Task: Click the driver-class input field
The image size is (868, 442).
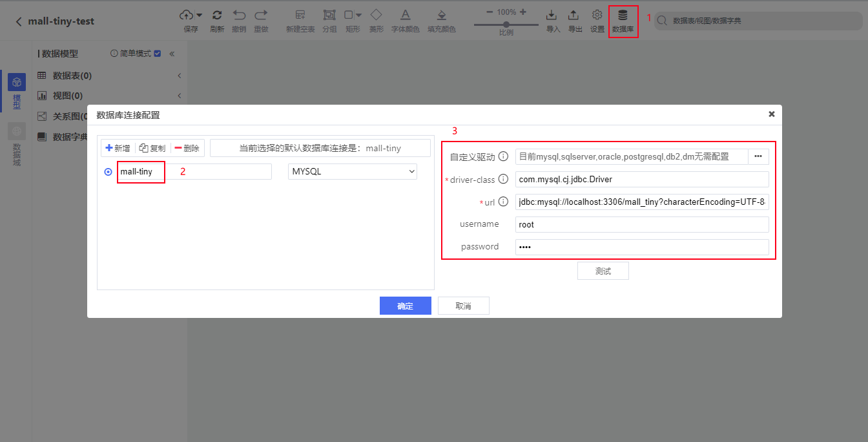Action: [642, 179]
